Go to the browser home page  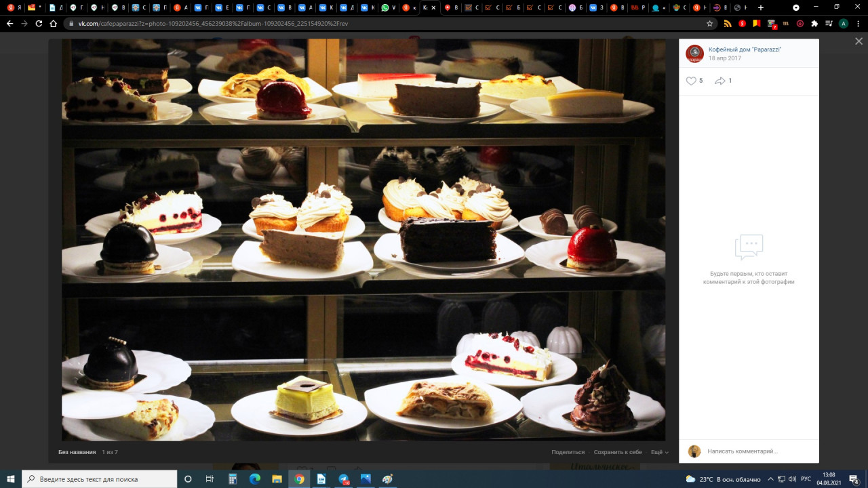coord(54,23)
